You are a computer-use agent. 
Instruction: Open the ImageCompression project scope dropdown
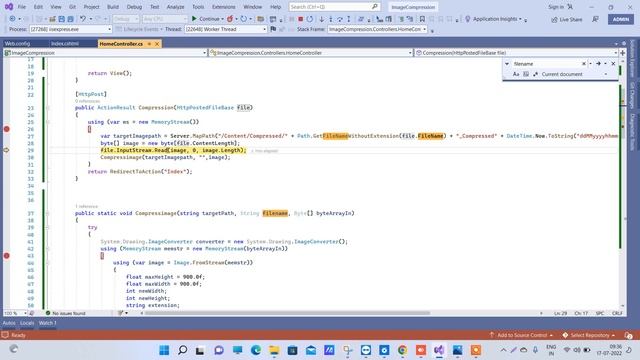[105, 53]
